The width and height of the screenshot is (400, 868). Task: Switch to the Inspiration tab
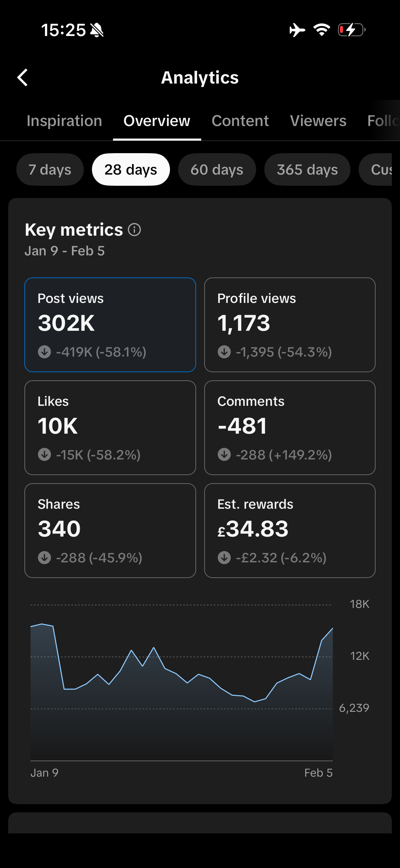pos(64,121)
